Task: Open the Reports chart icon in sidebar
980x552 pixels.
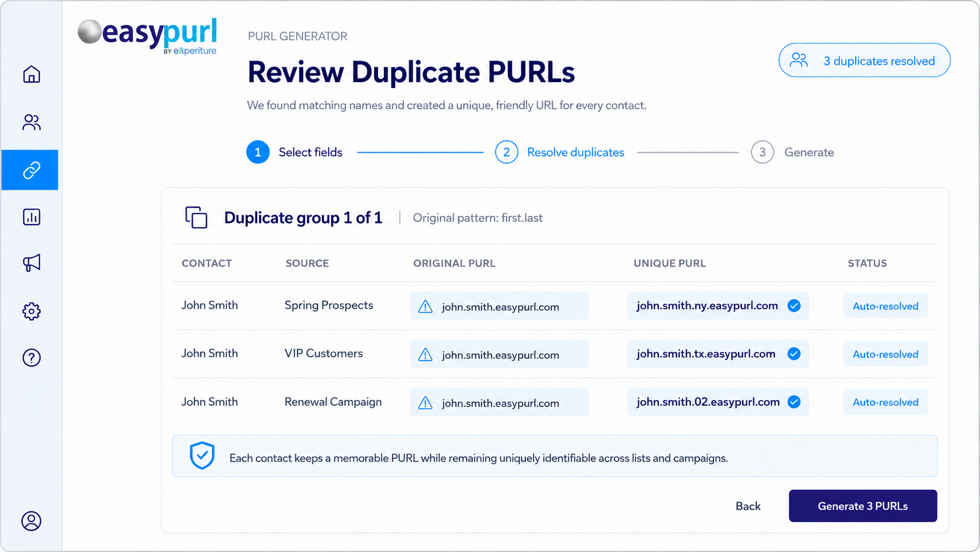Action: tap(32, 217)
